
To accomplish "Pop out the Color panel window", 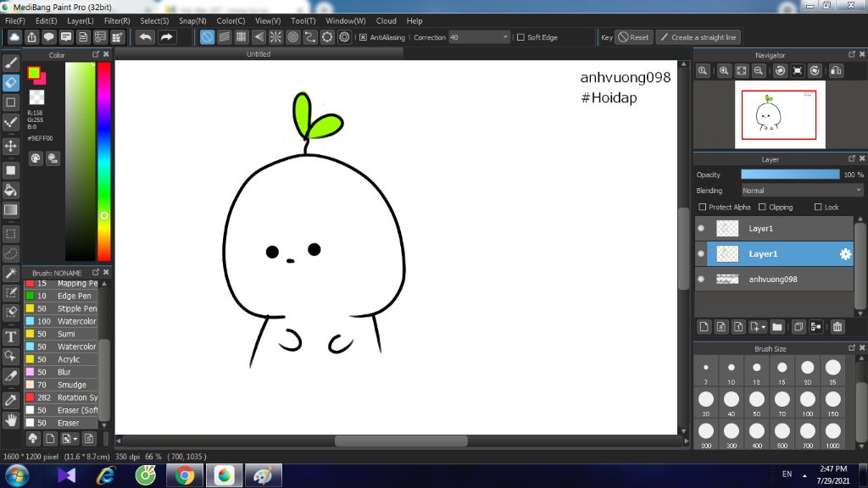I will [96, 54].
